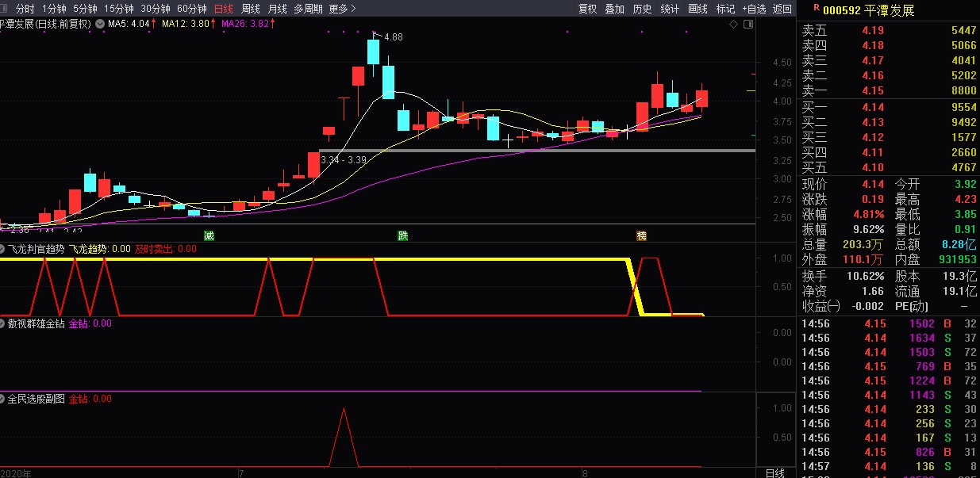Switch to the 周线 weekly chart tab
Viewport: 980px width, 478px height.
(251, 9)
